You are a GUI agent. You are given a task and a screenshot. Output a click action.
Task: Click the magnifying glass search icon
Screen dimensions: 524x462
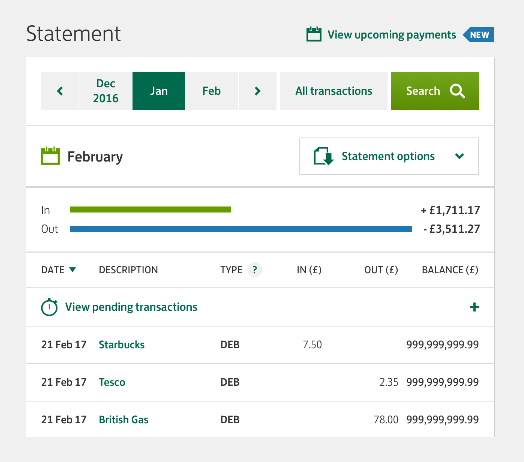(x=457, y=91)
